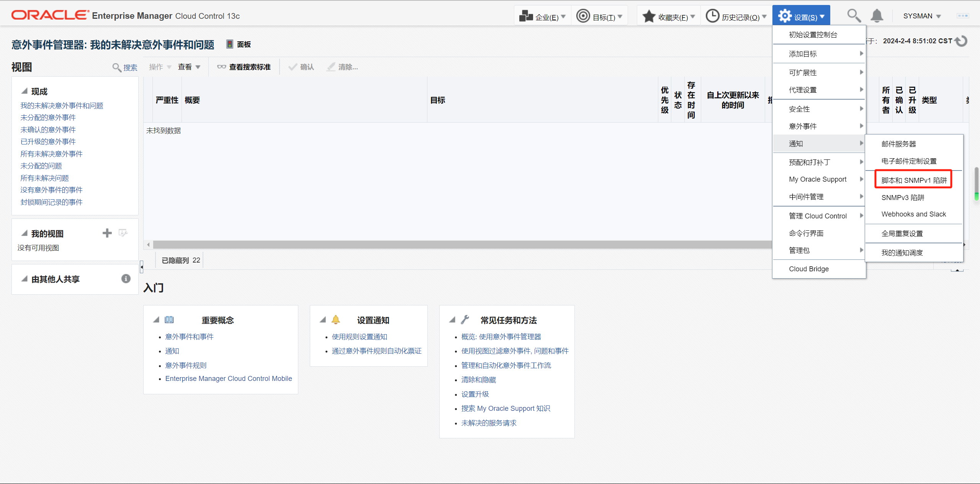Click the info icon beside 由其他人共享
This screenshot has height=484, width=980.
coord(126,279)
